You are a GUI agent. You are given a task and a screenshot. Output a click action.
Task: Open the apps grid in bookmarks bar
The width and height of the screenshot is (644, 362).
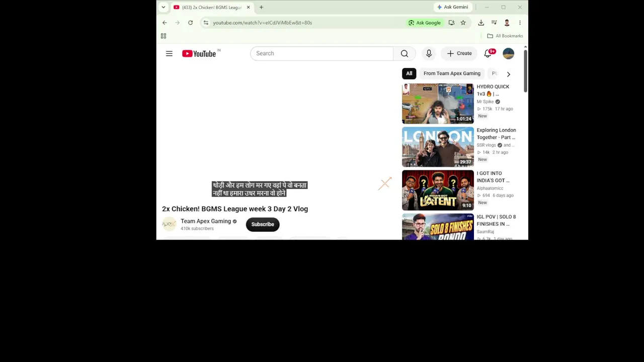(164, 36)
